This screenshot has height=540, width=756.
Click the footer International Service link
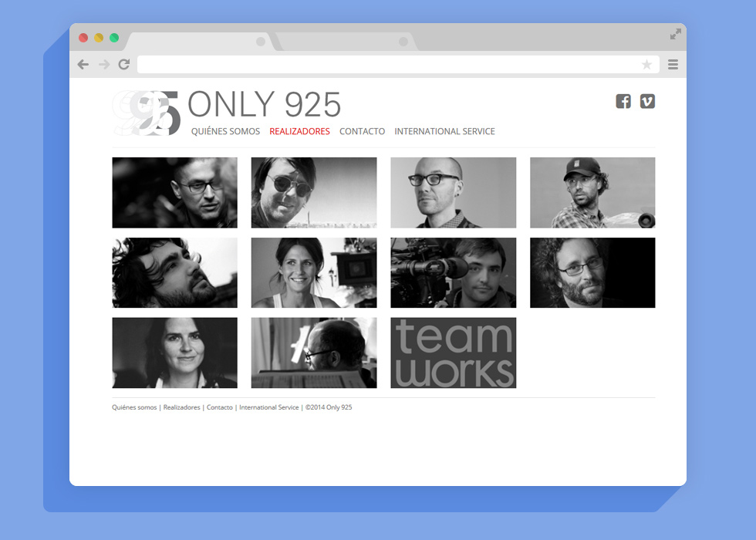tap(268, 407)
